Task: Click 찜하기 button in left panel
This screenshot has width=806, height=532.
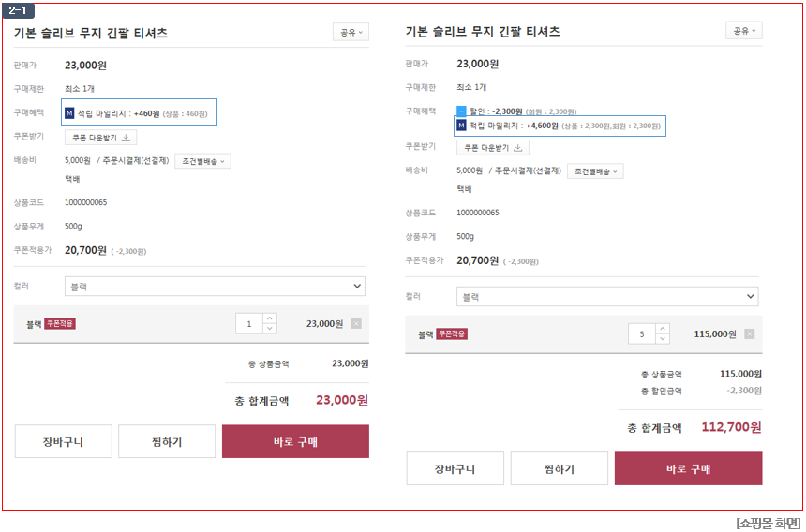Action: [167, 442]
